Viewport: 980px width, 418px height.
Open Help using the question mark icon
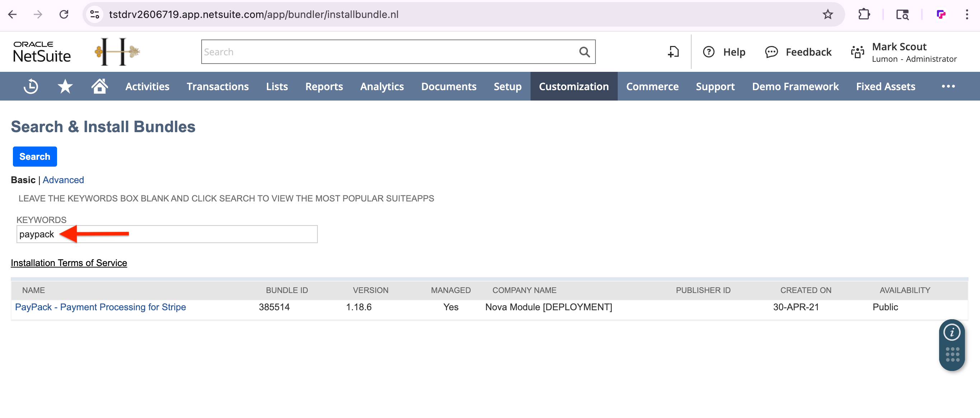pos(709,52)
